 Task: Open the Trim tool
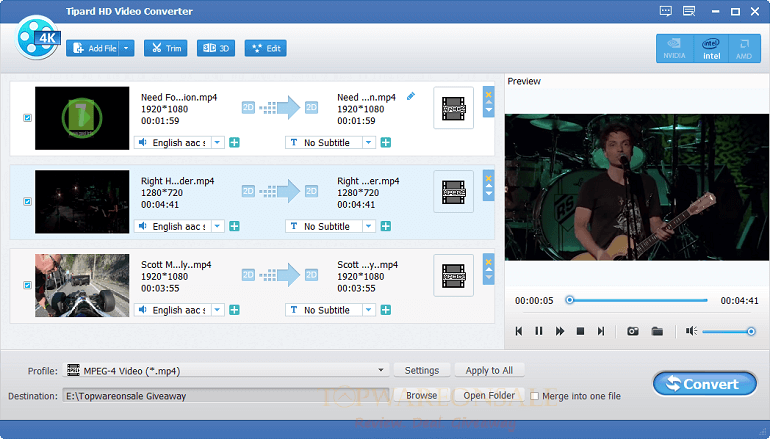(x=165, y=48)
